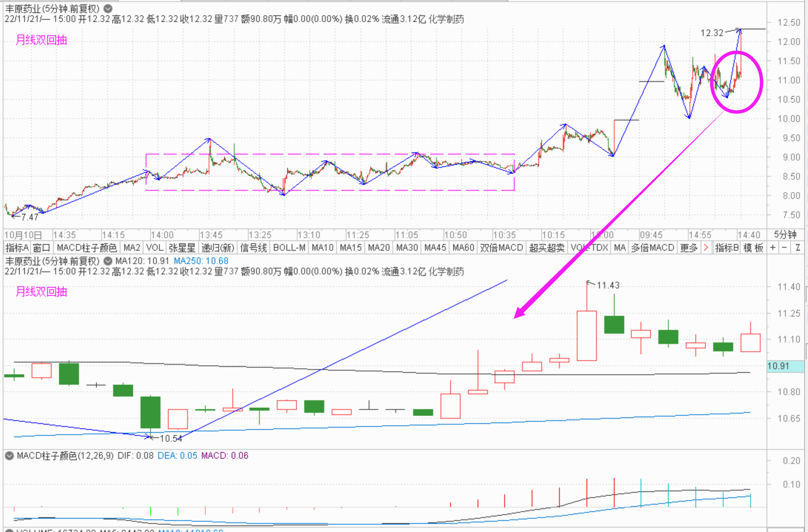Select the 指标B tab

tap(727, 248)
